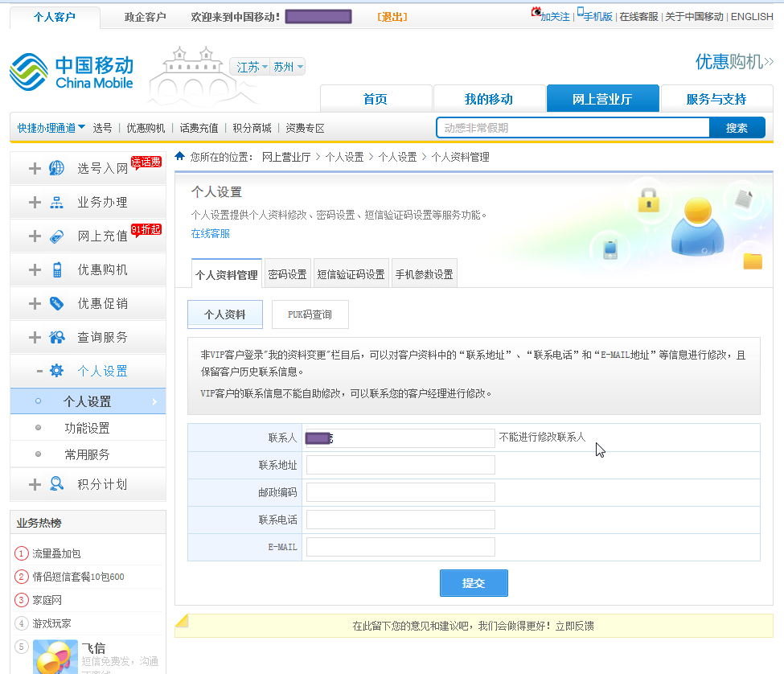Click the card icon beside 网上充值
This screenshot has height=674, width=784.
coord(56,236)
